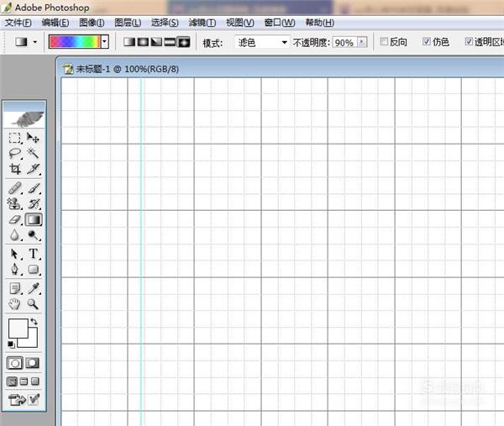Select the Eyedropper tool

(x=34, y=288)
